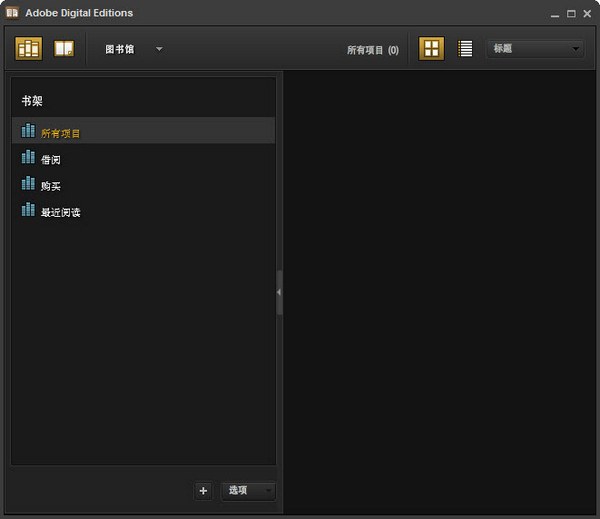The height and width of the screenshot is (519, 600).
Task: Click the Adobe Digital Editions title bar icon
Action: coord(12,13)
